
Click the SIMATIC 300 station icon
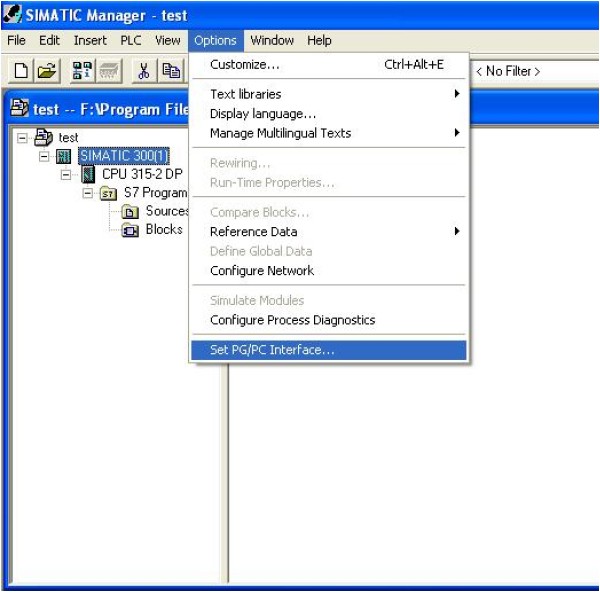click(x=65, y=156)
